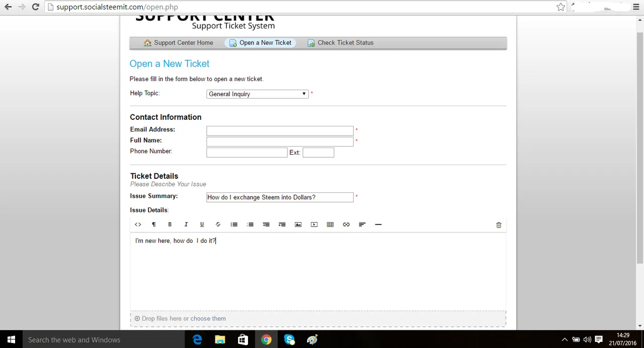Click the browser forward arrow
This screenshot has height=348, width=644.
22,7
